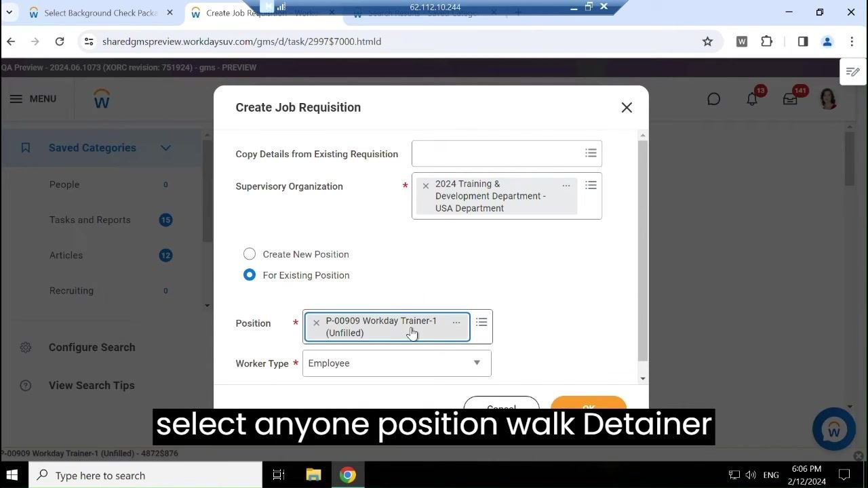The height and width of the screenshot is (488, 868).
Task: Bookmark this page with star icon
Action: 707,41
